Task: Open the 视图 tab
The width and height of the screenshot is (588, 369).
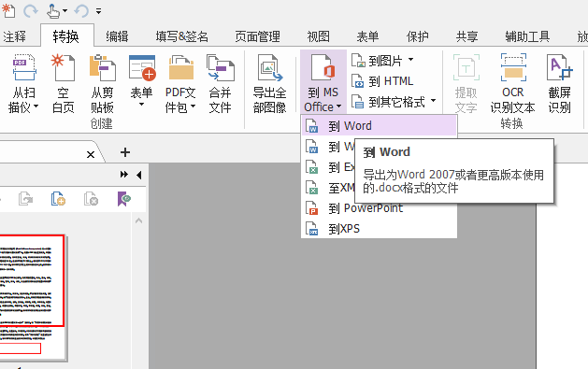Action: (319, 36)
